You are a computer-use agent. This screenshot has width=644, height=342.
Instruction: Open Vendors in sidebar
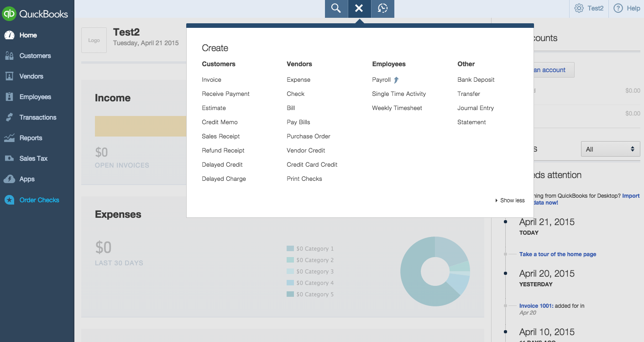click(x=31, y=76)
